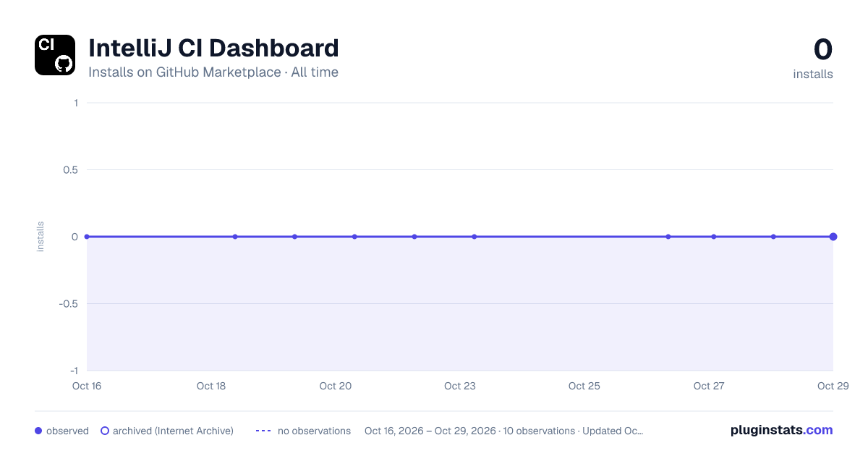
Task: Open the pluginstats.com link
Action: (782, 430)
